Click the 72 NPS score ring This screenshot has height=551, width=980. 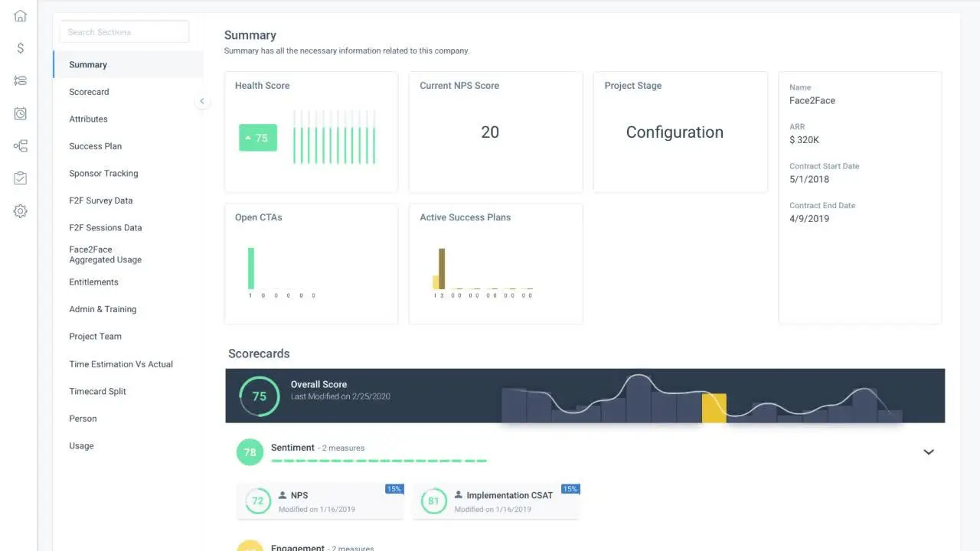258,501
